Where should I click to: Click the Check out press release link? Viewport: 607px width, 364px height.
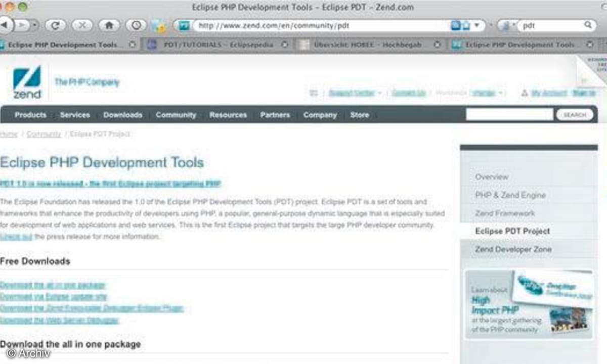click(16, 236)
